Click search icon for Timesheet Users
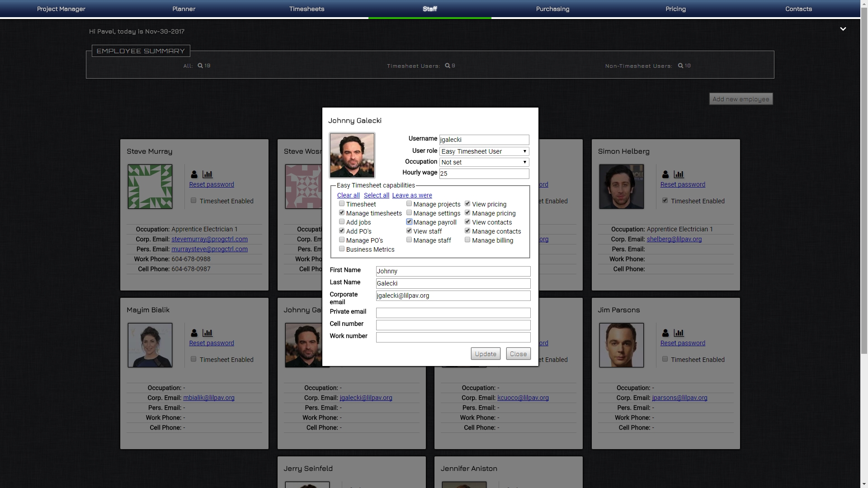The width and height of the screenshot is (868, 488). click(x=448, y=66)
